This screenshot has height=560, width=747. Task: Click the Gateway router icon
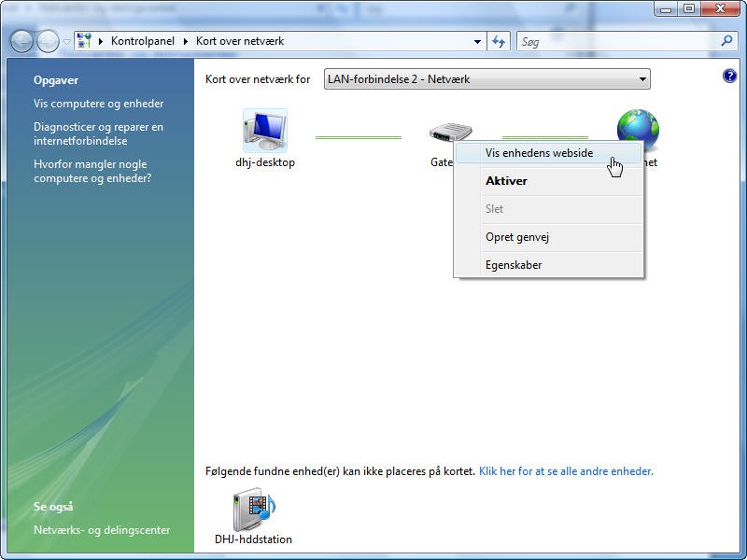(x=450, y=132)
